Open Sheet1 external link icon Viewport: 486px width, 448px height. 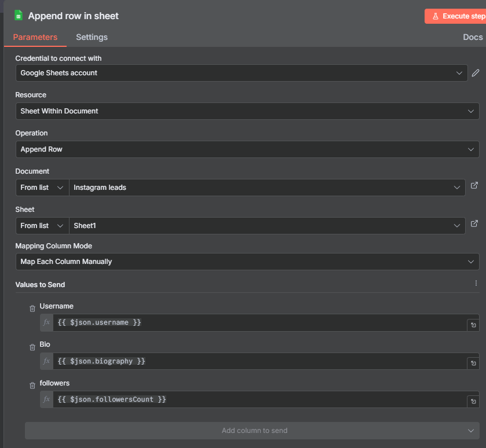(x=474, y=223)
